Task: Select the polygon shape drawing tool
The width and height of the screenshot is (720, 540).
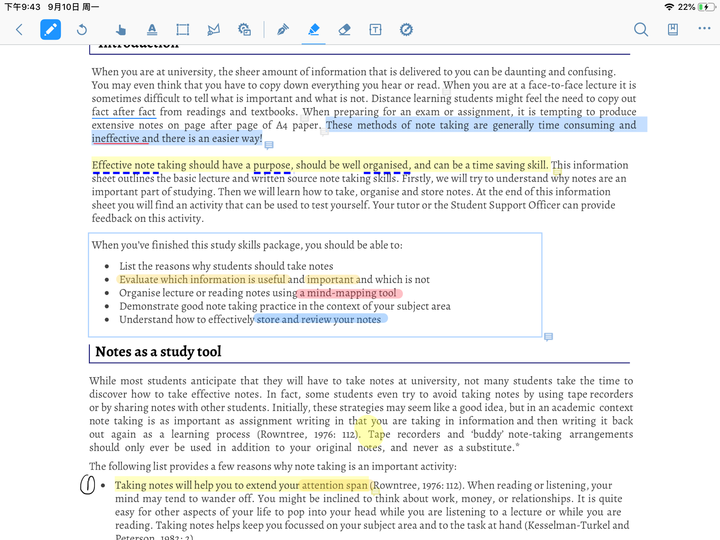Action: coord(214,30)
